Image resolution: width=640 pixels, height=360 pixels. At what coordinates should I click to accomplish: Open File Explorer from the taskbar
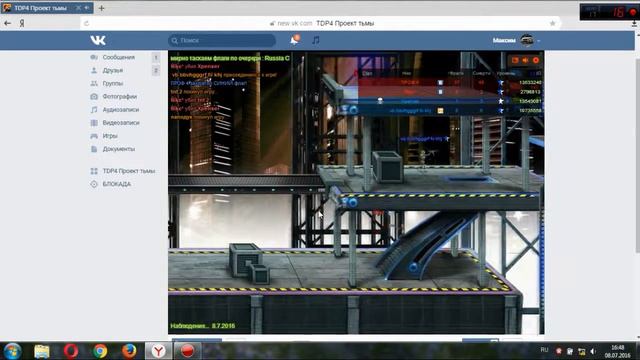coord(42,351)
